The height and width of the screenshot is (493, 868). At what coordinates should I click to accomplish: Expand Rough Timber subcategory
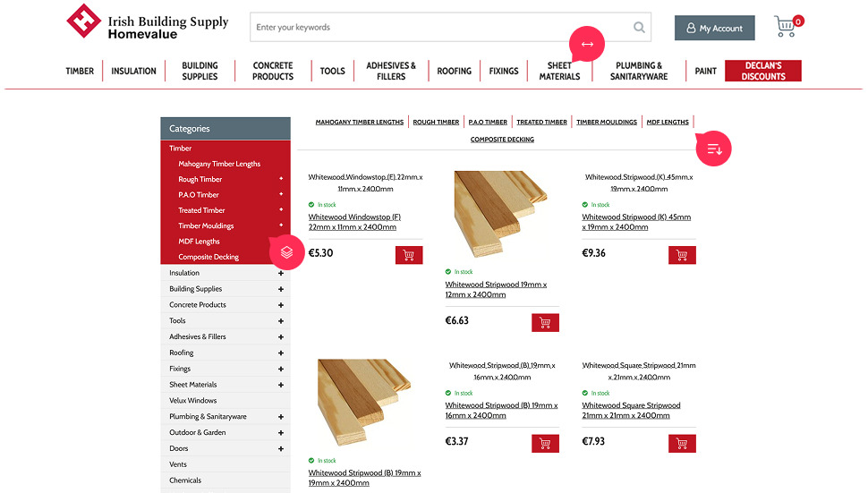pyautogui.click(x=281, y=179)
